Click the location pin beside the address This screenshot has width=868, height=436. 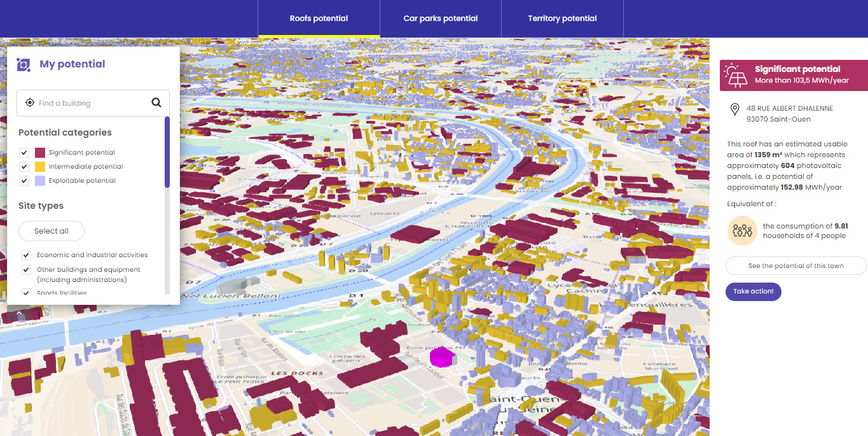(x=734, y=109)
